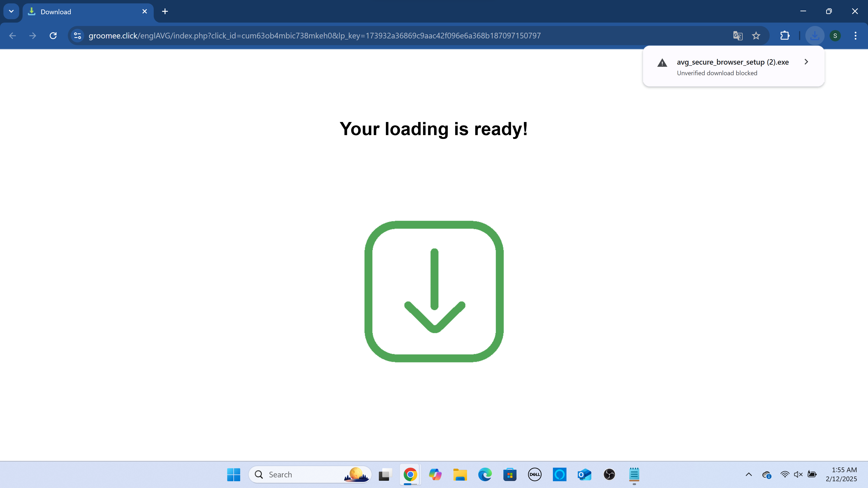Click the Chrome downloads toolbar icon
Viewport: 868px width, 488px height.
(x=814, y=36)
